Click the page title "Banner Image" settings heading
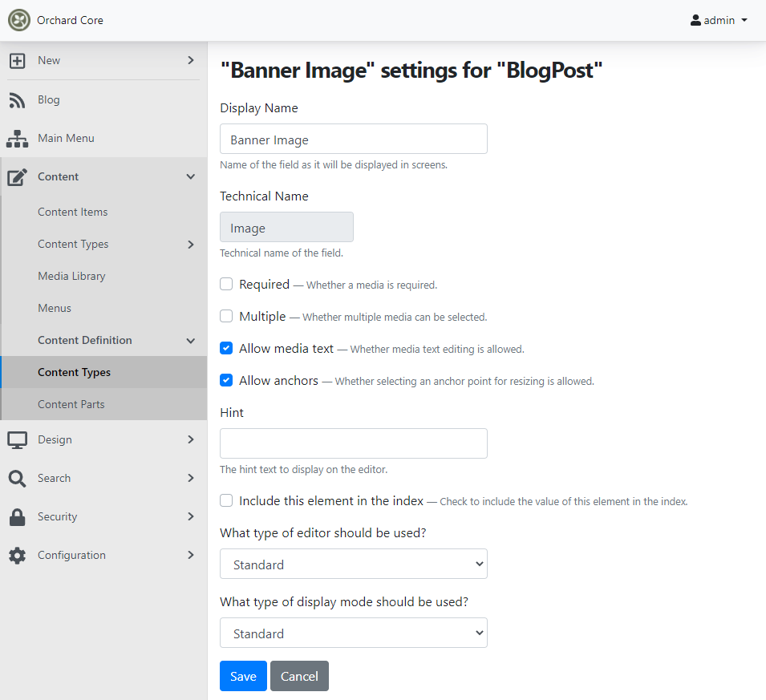This screenshot has height=700, width=766. click(411, 71)
